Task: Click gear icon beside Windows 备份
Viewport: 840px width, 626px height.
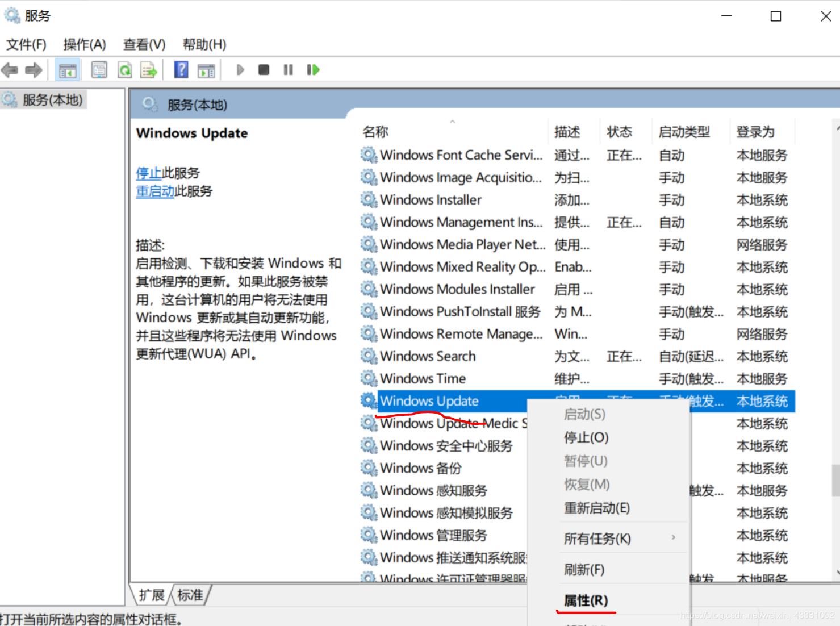Action: 369,468
